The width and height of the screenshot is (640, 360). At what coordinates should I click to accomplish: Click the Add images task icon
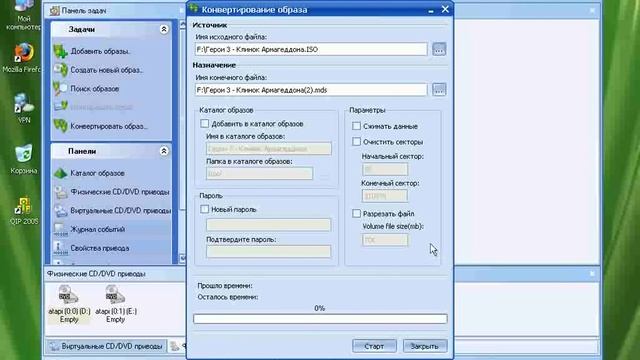pyautogui.click(x=60, y=51)
